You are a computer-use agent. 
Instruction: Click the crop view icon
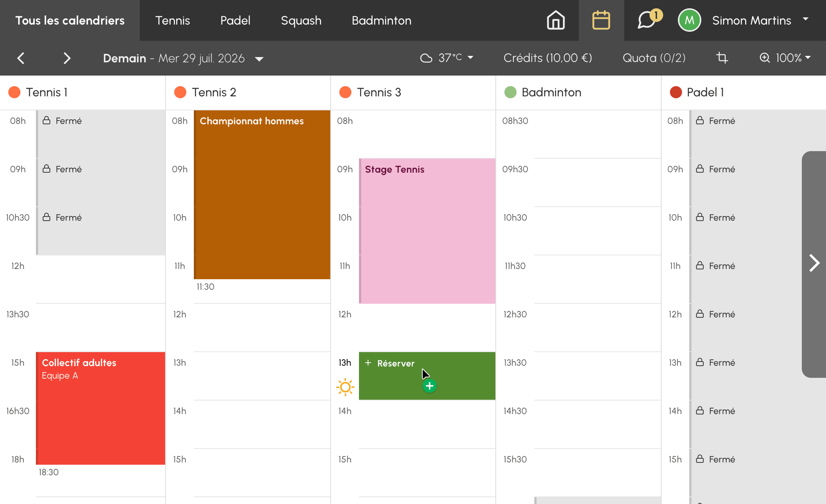click(722, 58)
